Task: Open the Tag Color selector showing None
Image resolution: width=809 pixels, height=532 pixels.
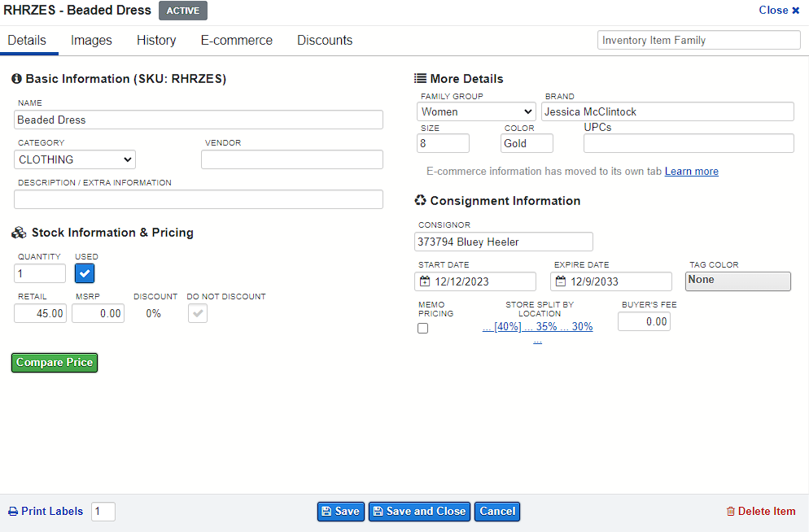Action: 738,281
